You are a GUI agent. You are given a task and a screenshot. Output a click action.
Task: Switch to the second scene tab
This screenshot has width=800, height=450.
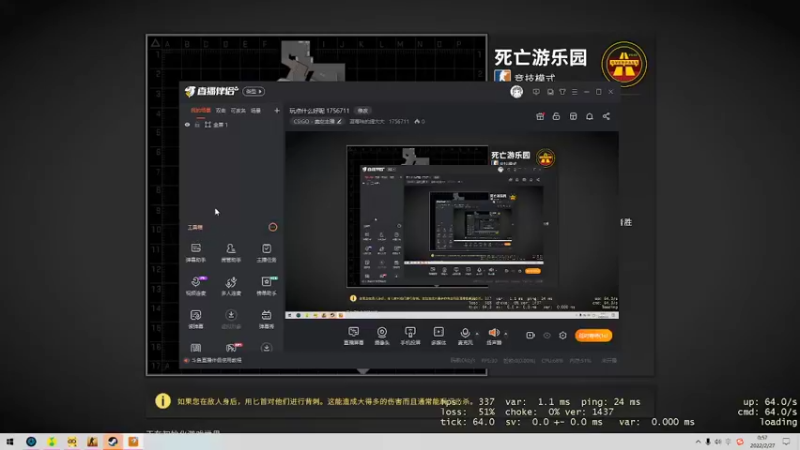[x=220, y=110]
